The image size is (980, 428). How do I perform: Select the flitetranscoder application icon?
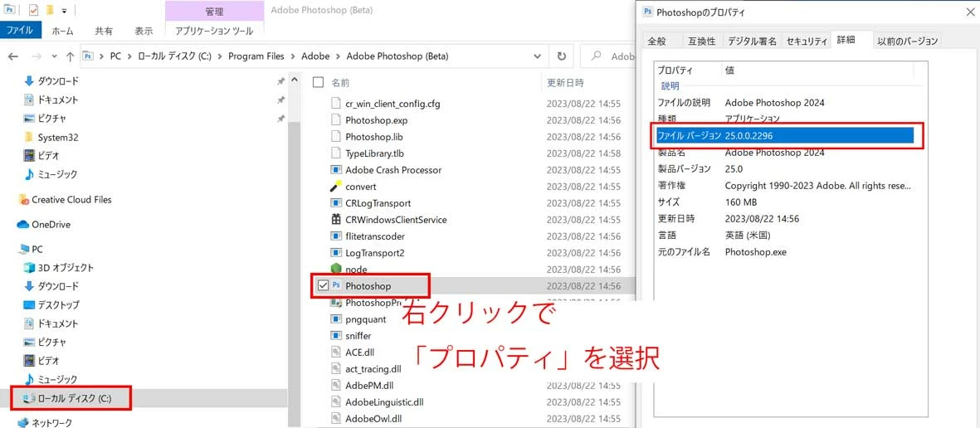[336, 236]
